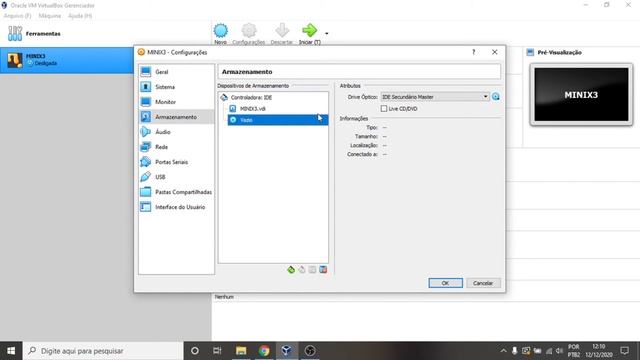The height and width of the screenshot is (360, 640).
Task: Open the Arquivo menu
Action: click(18, 16)
